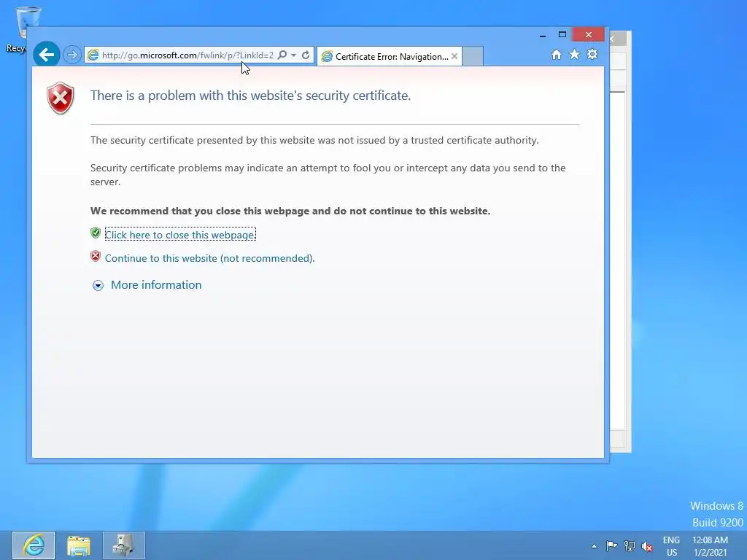Screen dimensions: 747x560
Task: Click the IE page icon in address bar
Action: pos(93,55)
